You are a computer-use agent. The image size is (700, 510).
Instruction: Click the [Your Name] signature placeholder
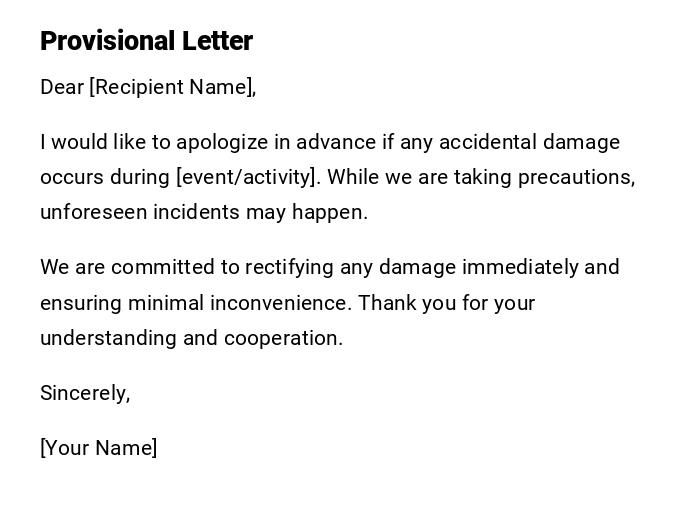pyautogui.click(x=98, y=448)
